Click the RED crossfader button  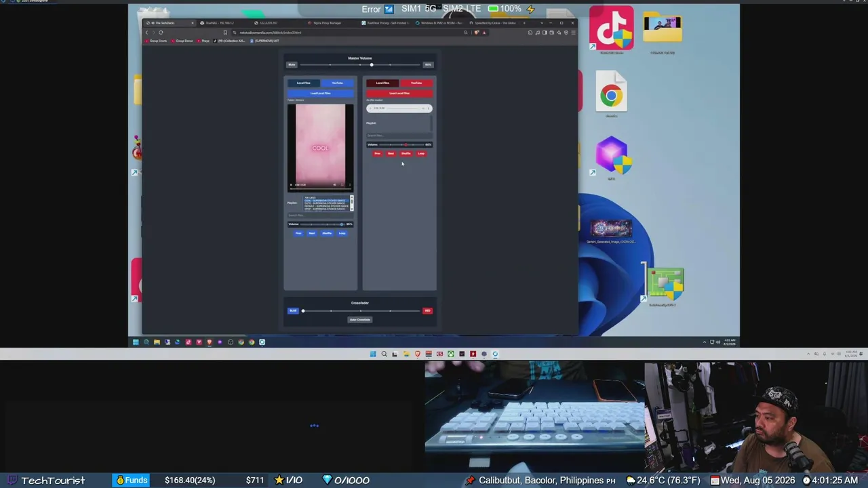pyautogui.click(x=427, y=311)
